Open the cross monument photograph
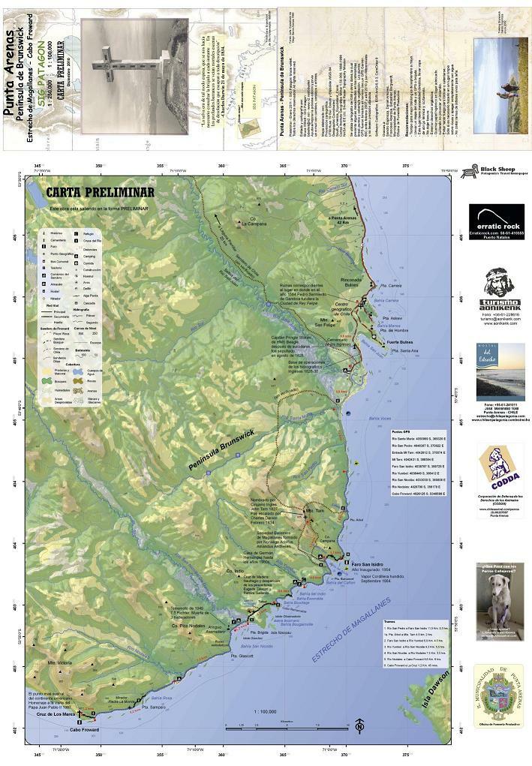The width and height of the screenshot is (532, 766). point(135,77)
